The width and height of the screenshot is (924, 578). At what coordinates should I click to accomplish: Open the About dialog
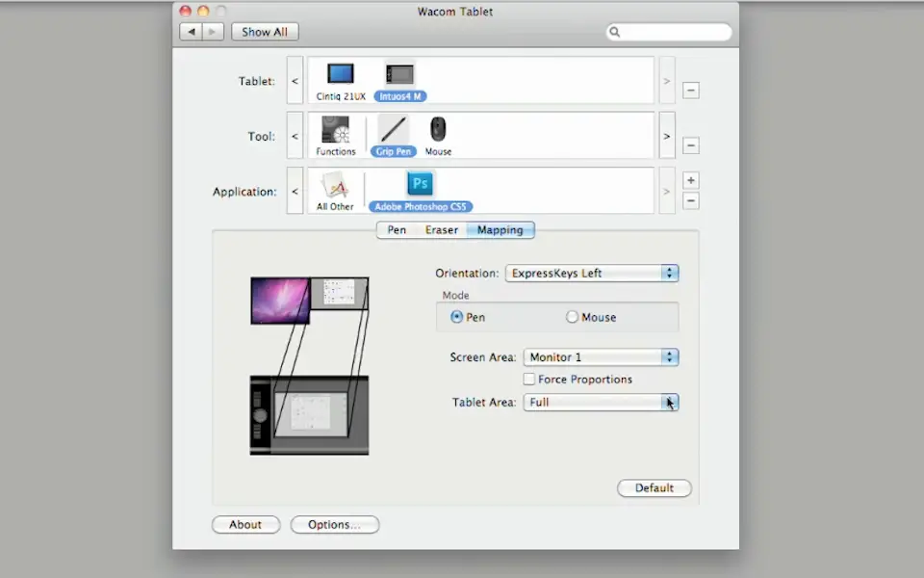[245, 524]
